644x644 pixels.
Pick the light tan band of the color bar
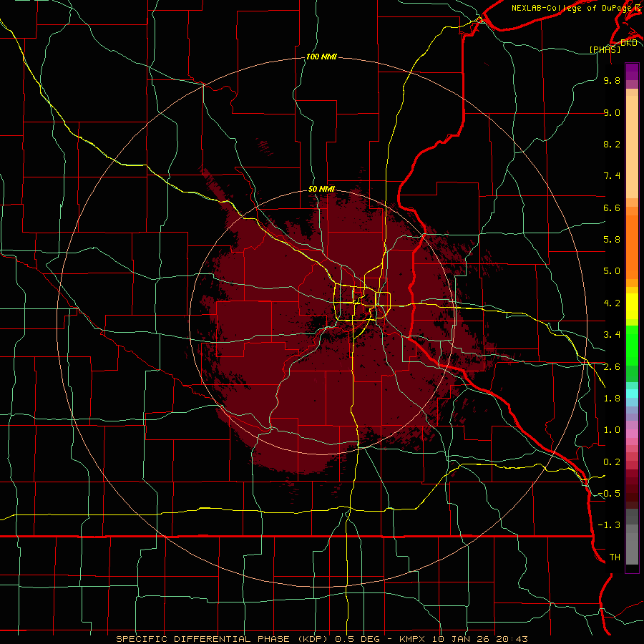click(x=632, y=147)
